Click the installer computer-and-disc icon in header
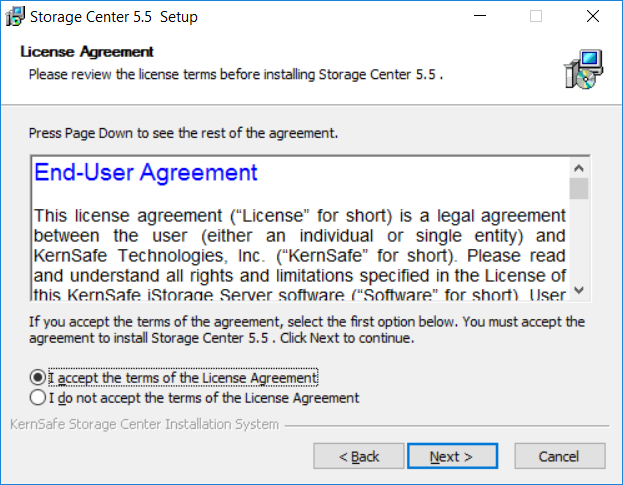 (583, 69)
